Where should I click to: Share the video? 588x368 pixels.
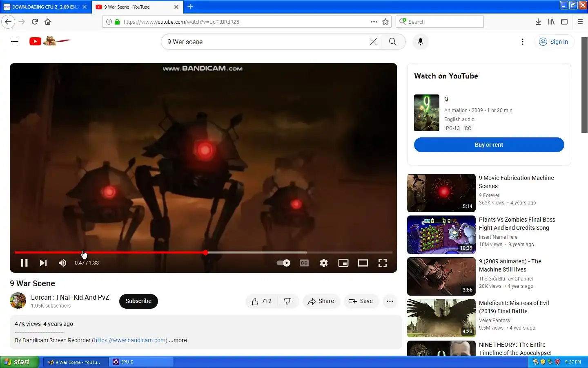(x=321, y=301)
